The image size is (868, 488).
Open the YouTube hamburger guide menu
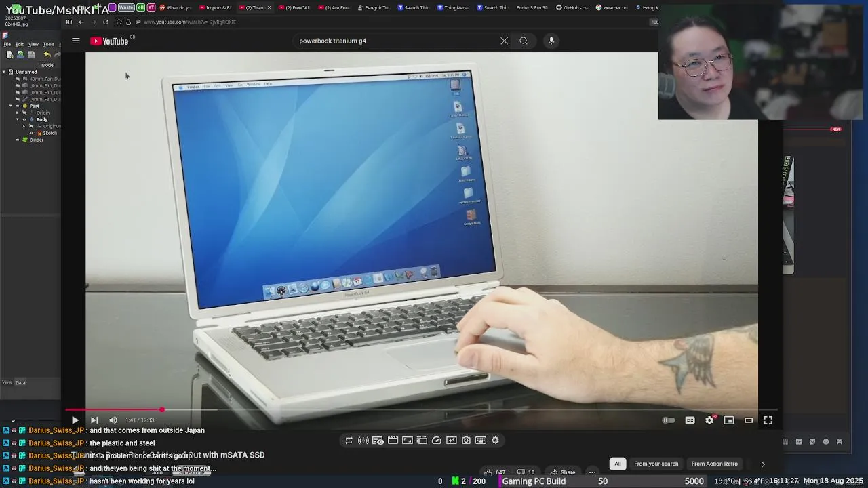[x=76, y=41]
